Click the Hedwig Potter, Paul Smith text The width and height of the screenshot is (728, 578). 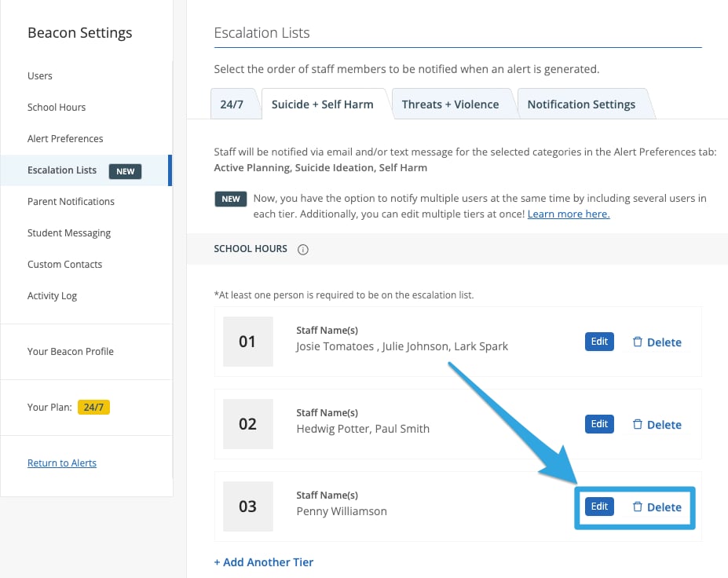(x=363, y=429)
